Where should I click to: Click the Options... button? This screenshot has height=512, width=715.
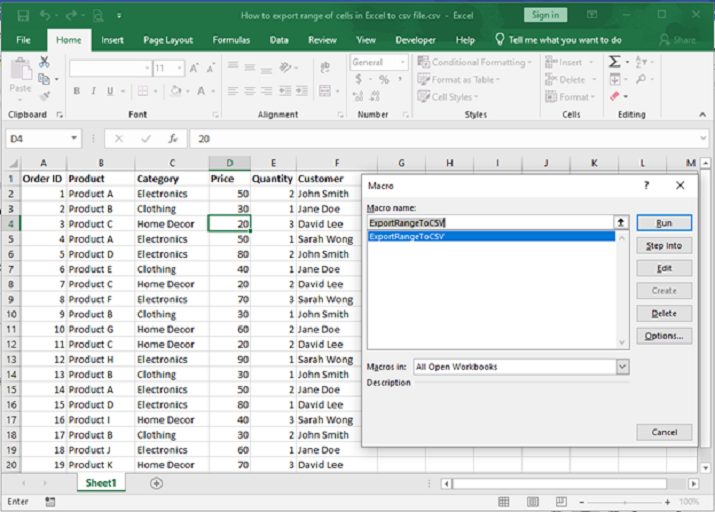(x=664, y=336)
